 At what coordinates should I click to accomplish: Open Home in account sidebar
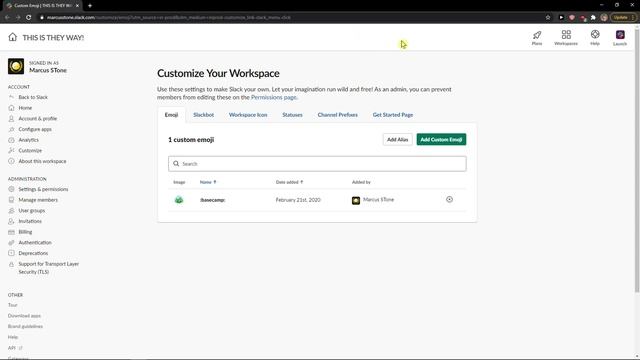pos(25,108)
